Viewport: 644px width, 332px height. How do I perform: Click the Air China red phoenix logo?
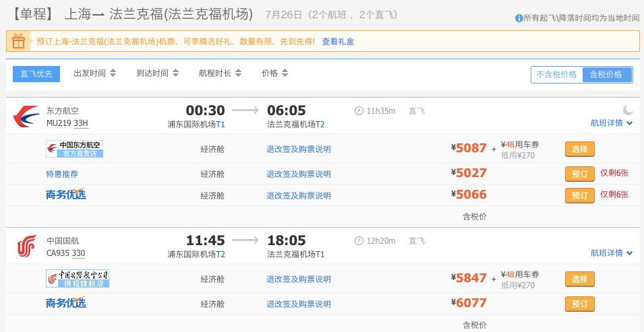pos(26,246)
